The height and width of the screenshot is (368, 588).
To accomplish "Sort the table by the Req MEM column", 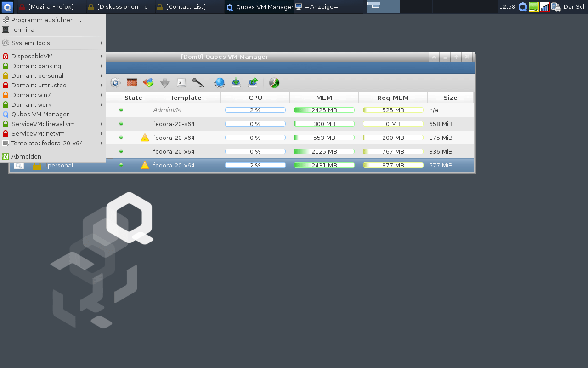I will click(x=393, y=98).
